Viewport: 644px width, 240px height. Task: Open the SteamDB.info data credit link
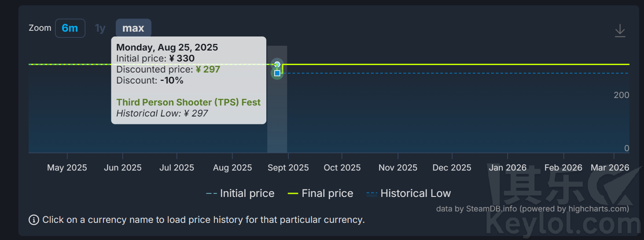pyautogui.click(x=492, y=209)
